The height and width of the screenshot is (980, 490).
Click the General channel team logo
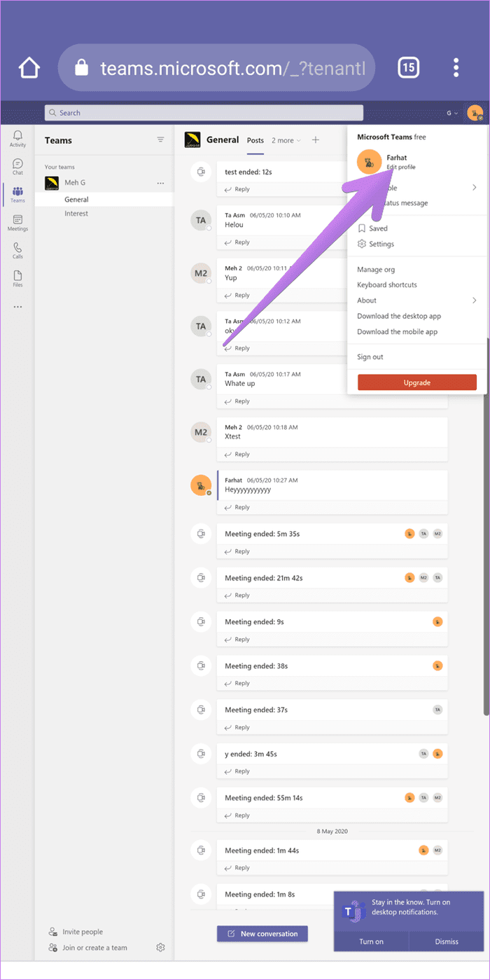coord(192,140)
